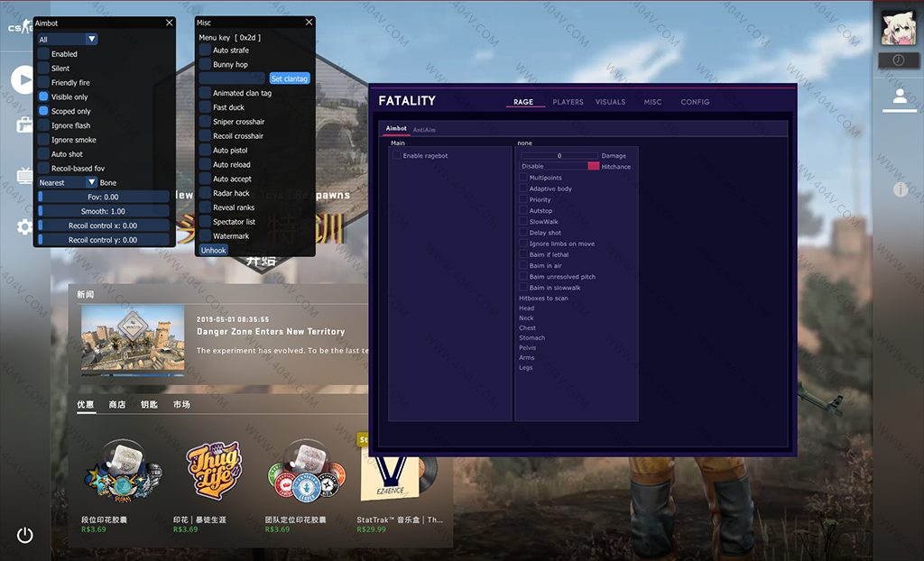Viewport: 924px width, 561px height.
Task: Open the Watch TV icon
Action: pyautogui.click(x=24, y=176)
